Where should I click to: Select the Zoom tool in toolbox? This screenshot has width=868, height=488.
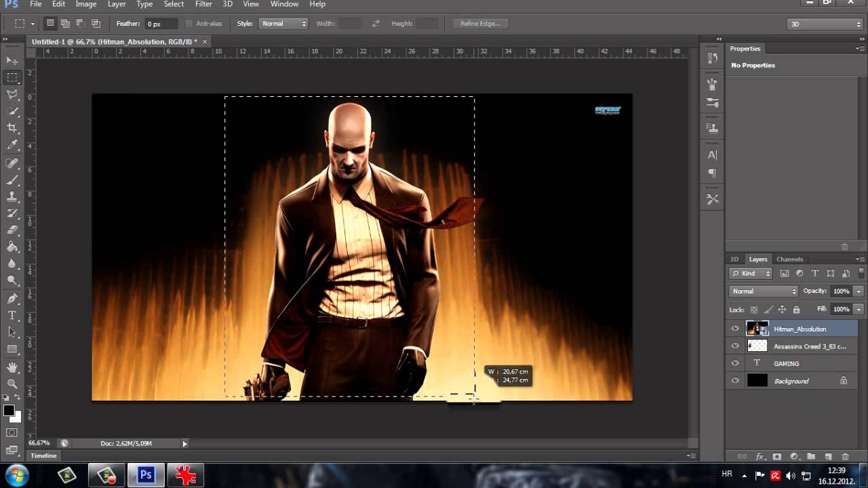tap(12, 384)
